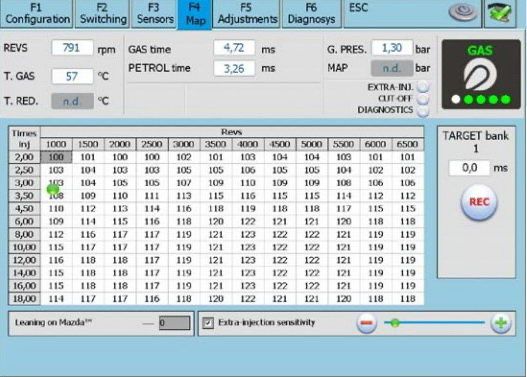527x377 pixels.
Task: Switch to the F2 Switching tab
Action: click(x=103, y=13)
